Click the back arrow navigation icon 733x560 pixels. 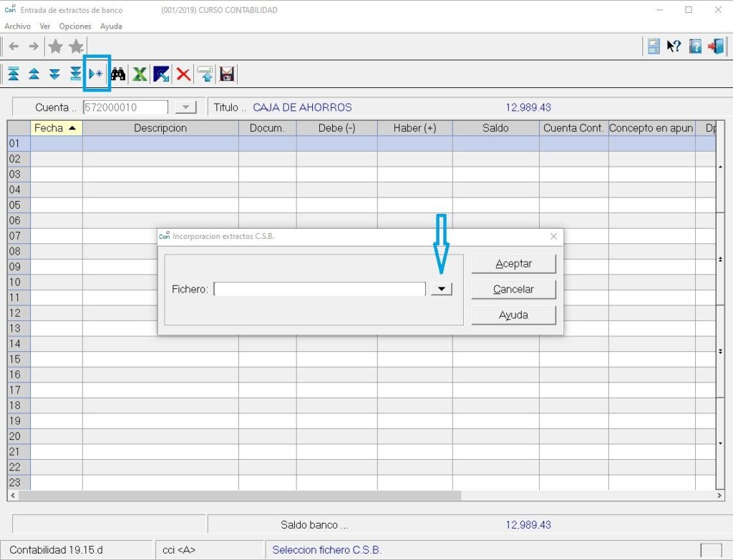[14, 46]
